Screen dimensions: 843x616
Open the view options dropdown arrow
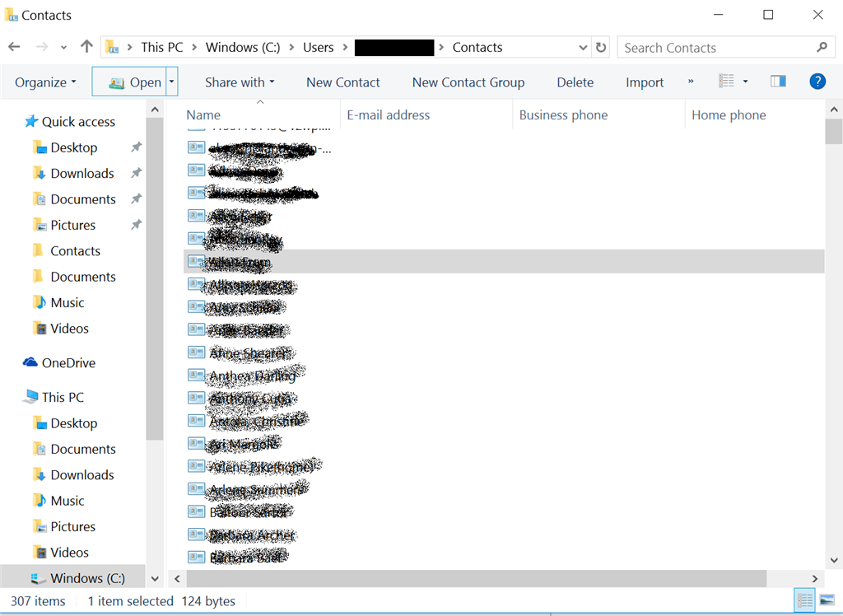coord(745,82)
